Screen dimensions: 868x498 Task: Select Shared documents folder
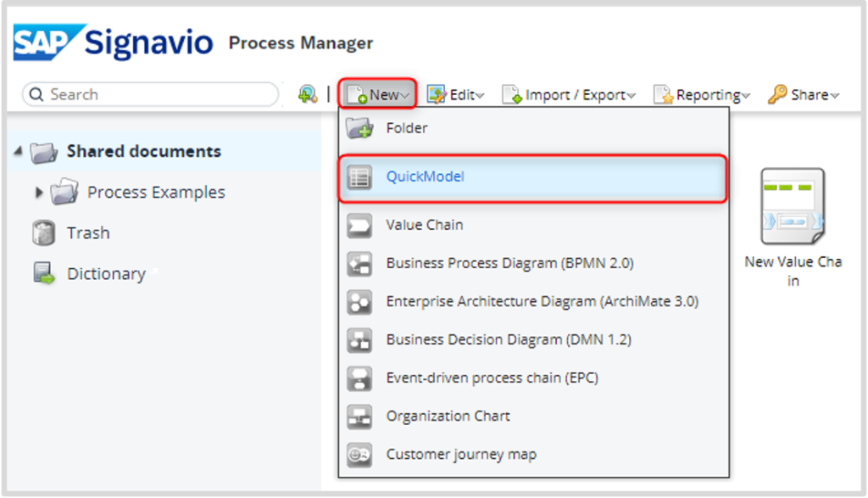point(143,151)
